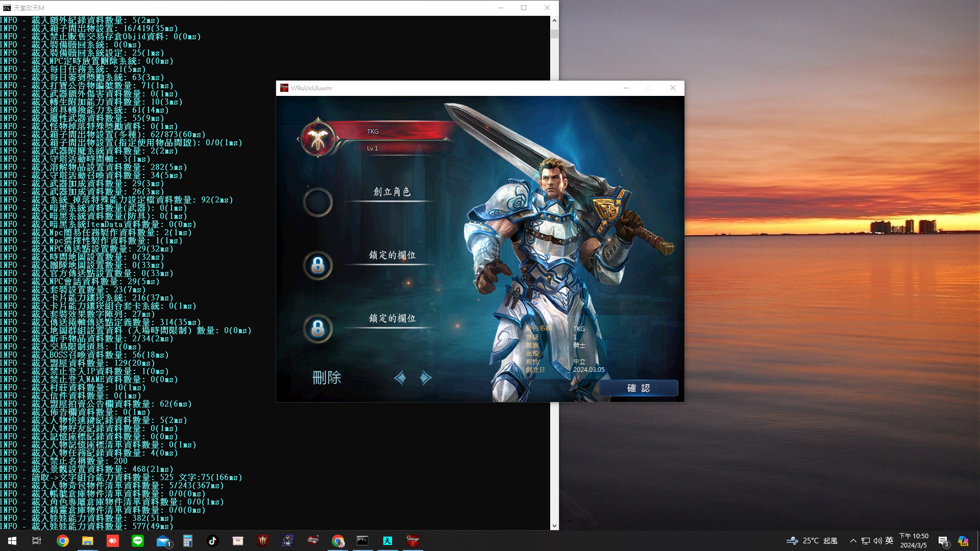Open the network status tray icon

(x=866, y=541)
